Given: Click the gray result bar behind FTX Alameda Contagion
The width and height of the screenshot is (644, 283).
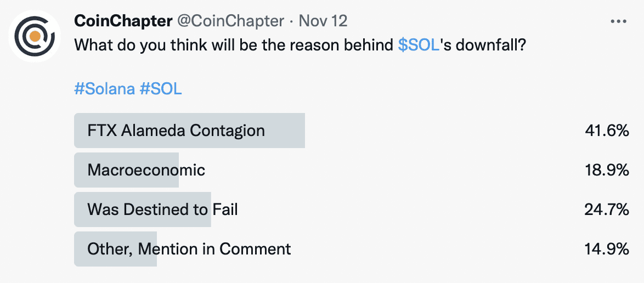Looking at the screenshot, I should [285, 131].
